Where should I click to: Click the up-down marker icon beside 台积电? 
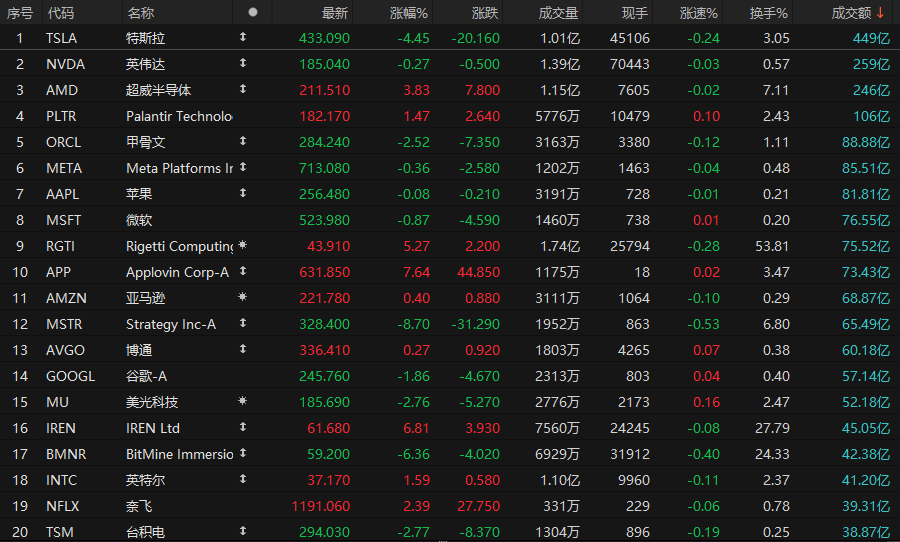tap(243, 531)
